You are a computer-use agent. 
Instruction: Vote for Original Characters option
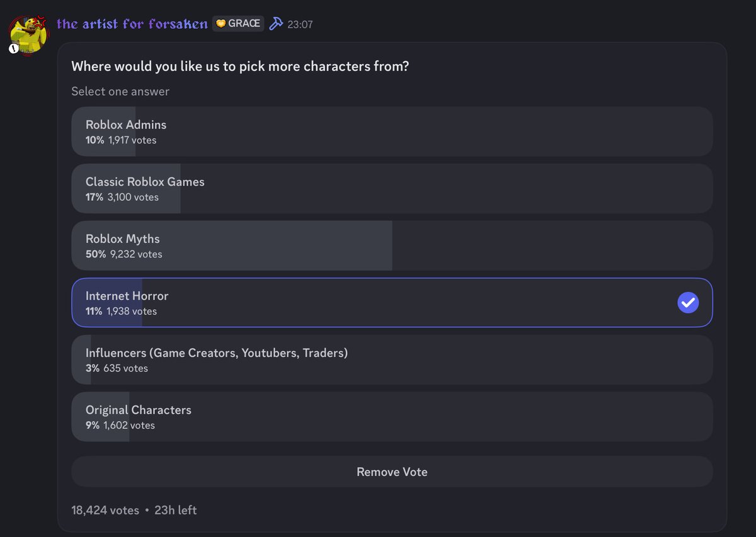click(392, 417)
